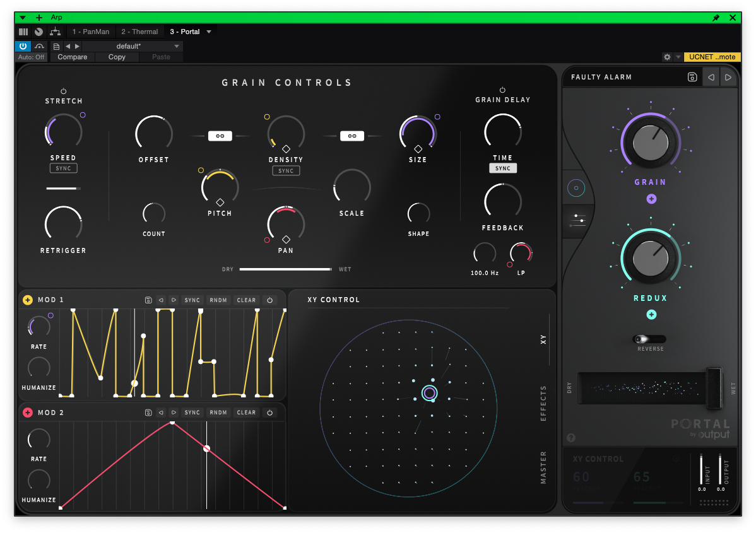Click the yellow MOD 1 plus icon
Screen dimensions: 756x533
point(28,300)
